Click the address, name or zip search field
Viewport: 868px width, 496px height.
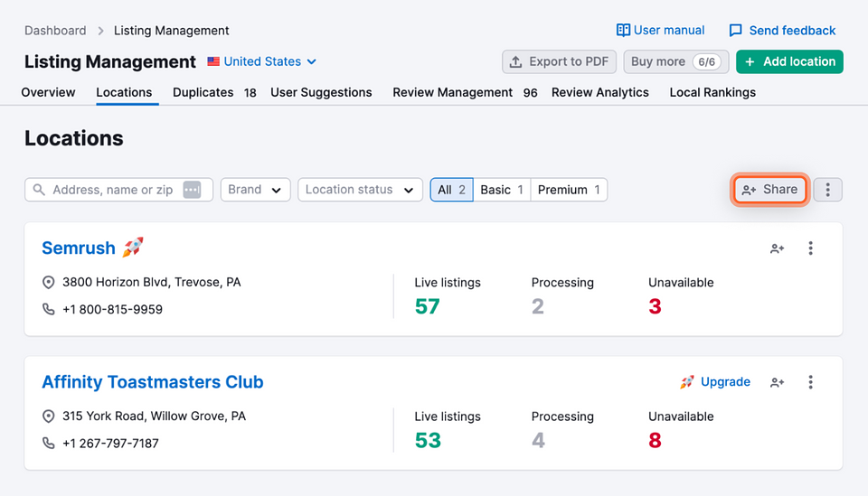(x=113, y=190)
